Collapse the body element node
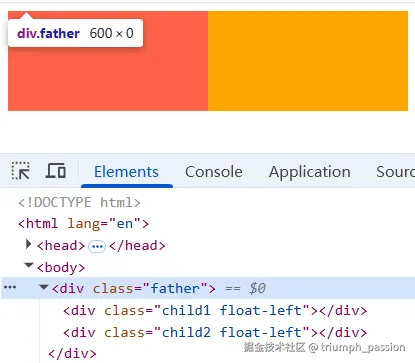This screenshot has height=363, width=415. (29, 266)
